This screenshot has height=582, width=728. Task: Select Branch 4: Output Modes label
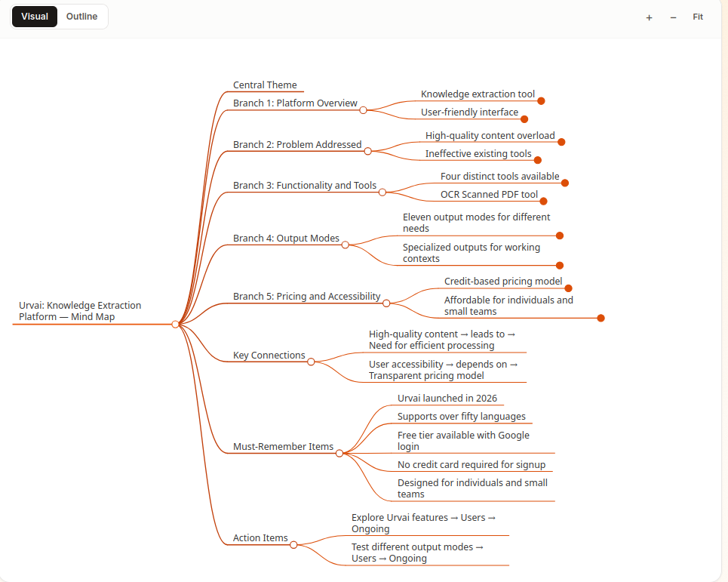coord(286,239)
